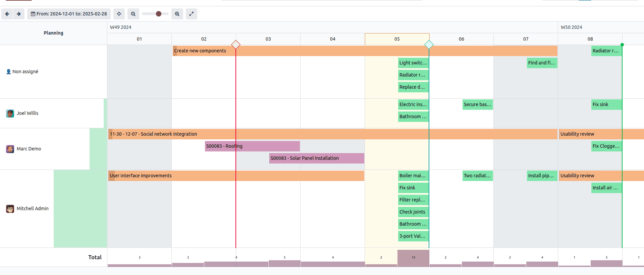The height and width of the screenshot is (275, 644).
Task: Click the next period arrow
Action: click(19, 14)
